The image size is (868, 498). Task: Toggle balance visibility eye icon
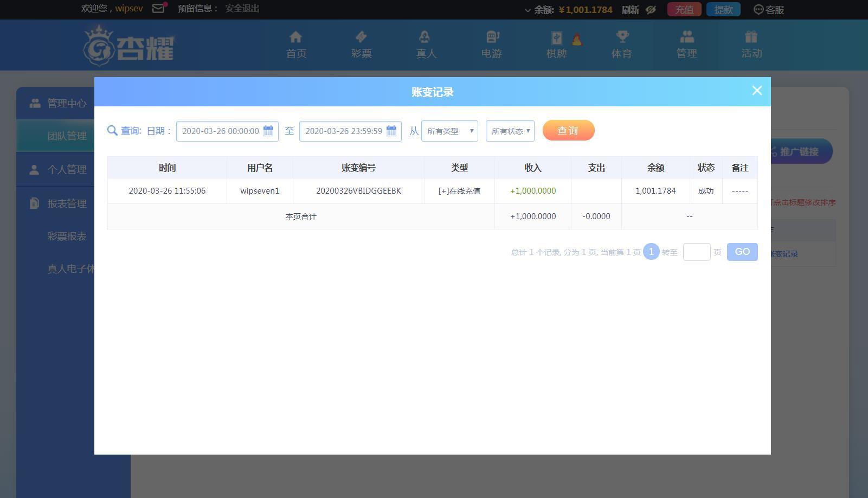point(651,10)
